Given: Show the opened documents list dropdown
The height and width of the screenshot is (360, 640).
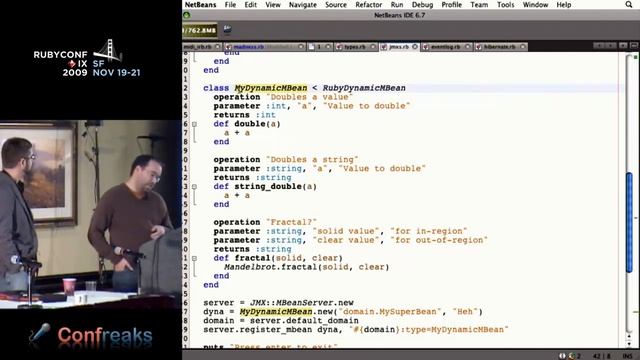Looking at the screenshot, I should tap(623, 46).
